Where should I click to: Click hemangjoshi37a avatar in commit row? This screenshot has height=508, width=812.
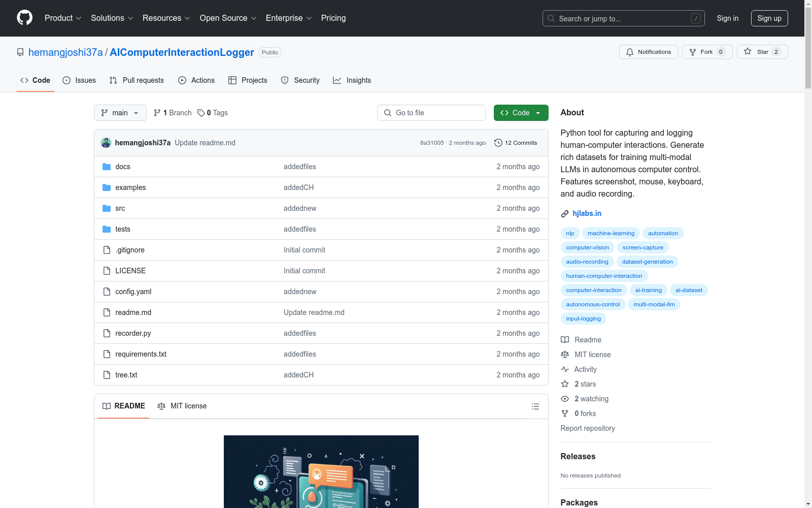(106, 143)
